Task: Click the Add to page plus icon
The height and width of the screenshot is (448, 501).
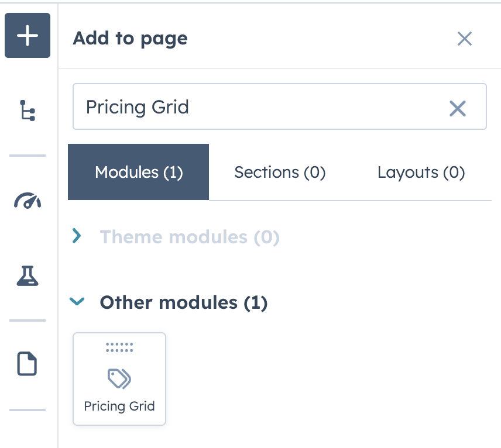Action: point(27,35)
